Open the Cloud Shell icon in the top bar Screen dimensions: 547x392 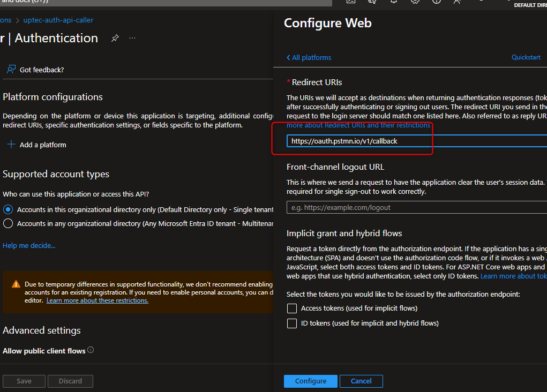(x=351, y=2)
